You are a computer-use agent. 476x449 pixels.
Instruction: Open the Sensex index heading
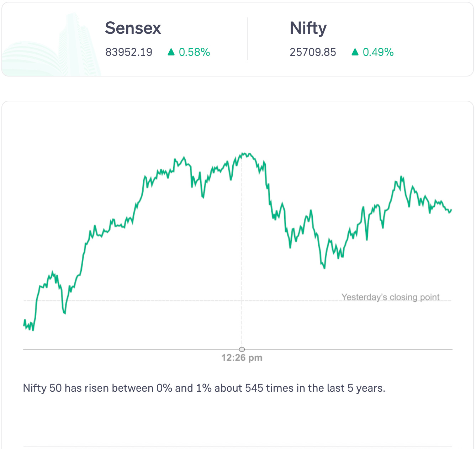133,28
